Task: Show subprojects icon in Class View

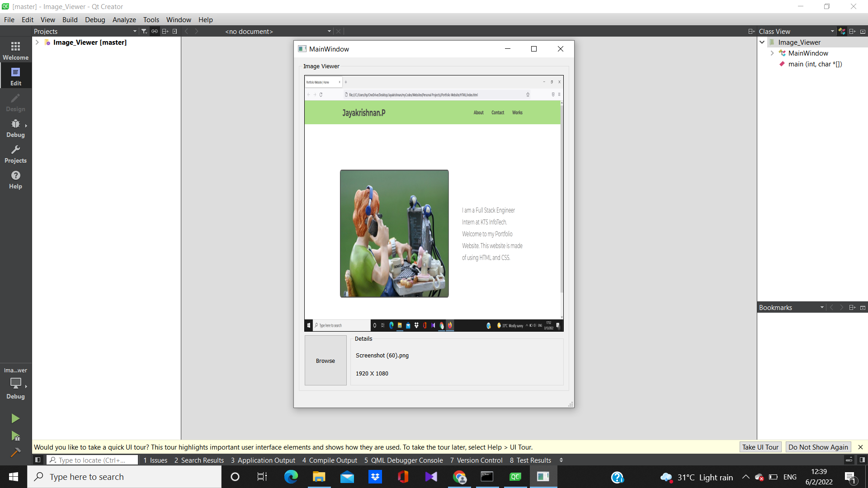Action: coord(842,31)
